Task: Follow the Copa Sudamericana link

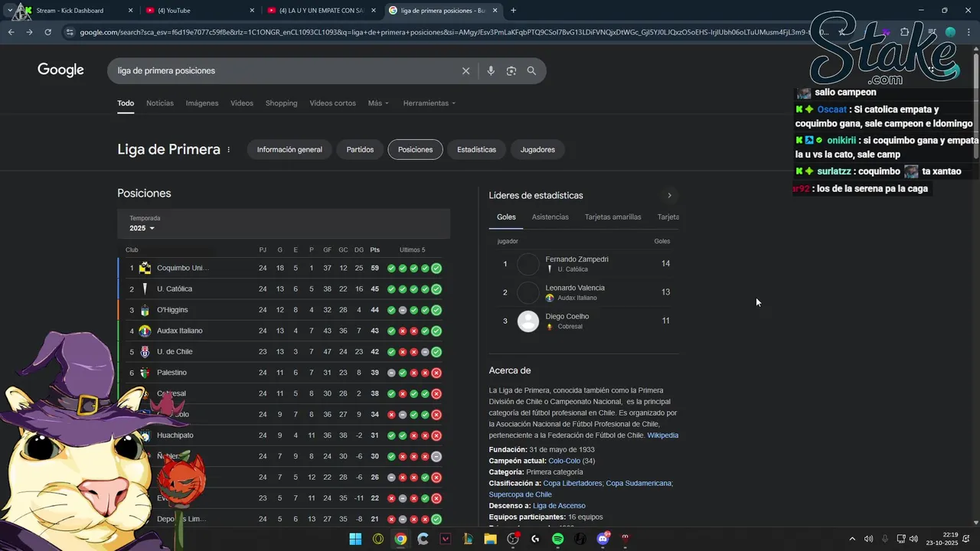Action: (639, 484)
